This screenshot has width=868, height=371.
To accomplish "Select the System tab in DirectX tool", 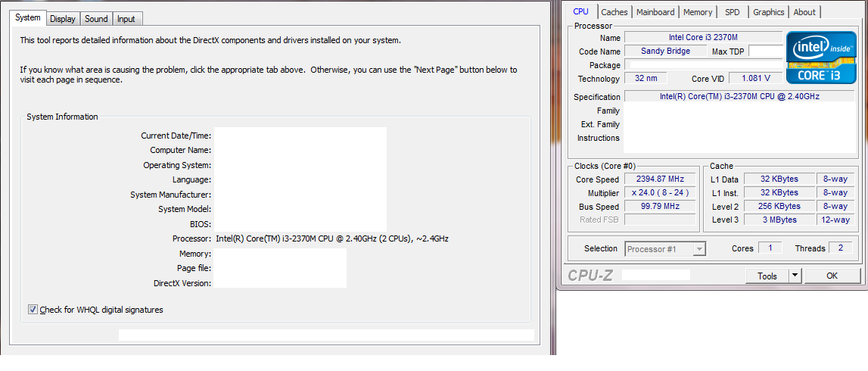I will pos(28,17).
